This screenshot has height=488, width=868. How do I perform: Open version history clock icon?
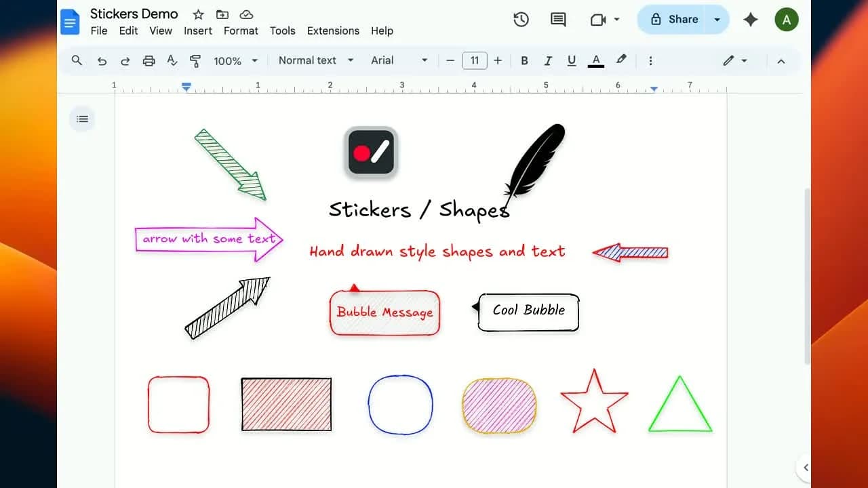tap(521, 20)
